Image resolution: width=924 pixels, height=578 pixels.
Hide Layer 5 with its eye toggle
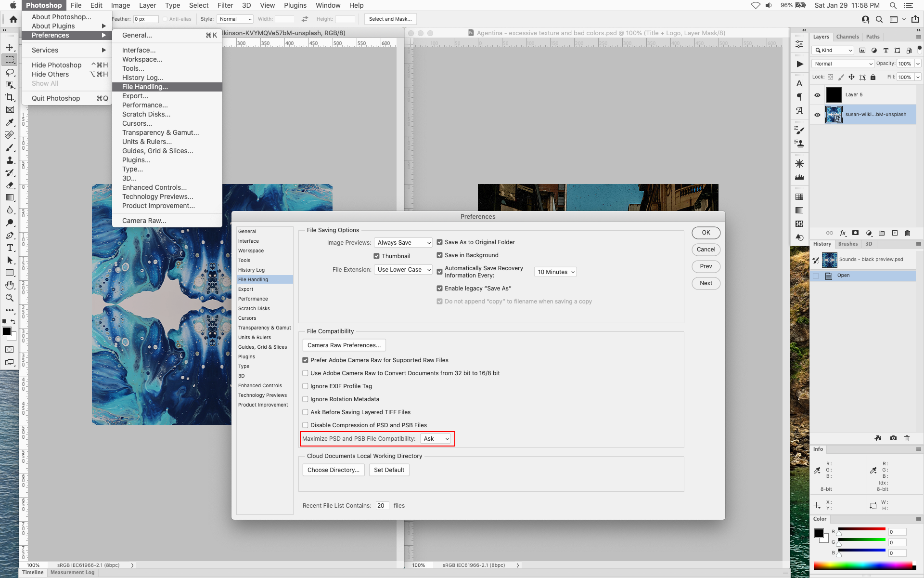[818, 94]
